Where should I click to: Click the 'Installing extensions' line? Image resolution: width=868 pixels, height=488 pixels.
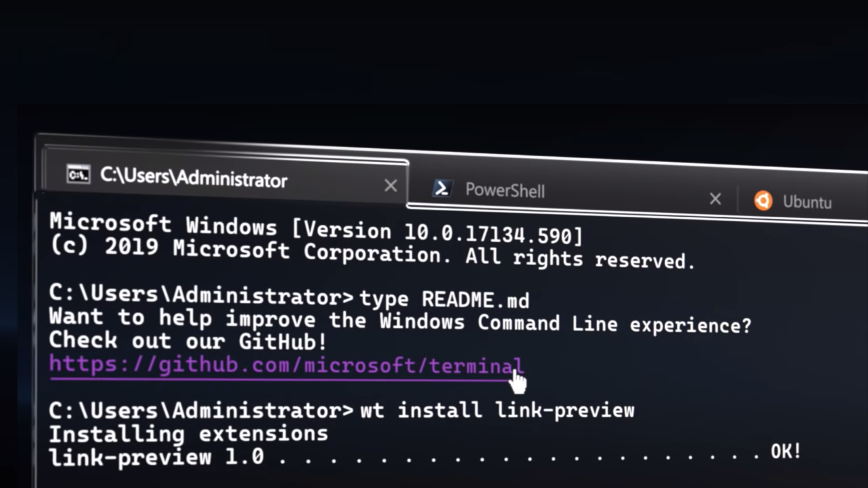click(x=188, y=434)
